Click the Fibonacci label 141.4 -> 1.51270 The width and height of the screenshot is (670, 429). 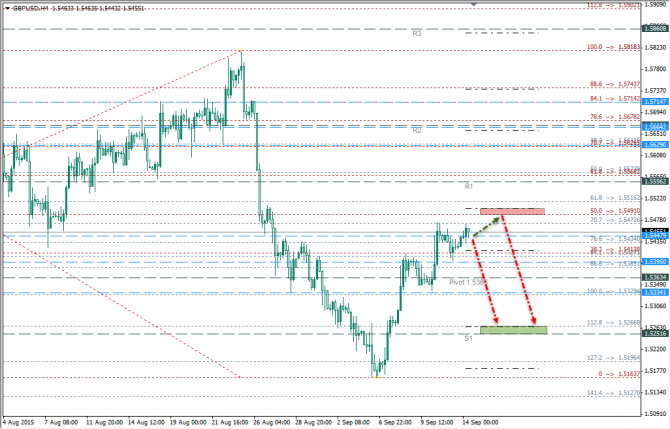click(x=613, y=393)
